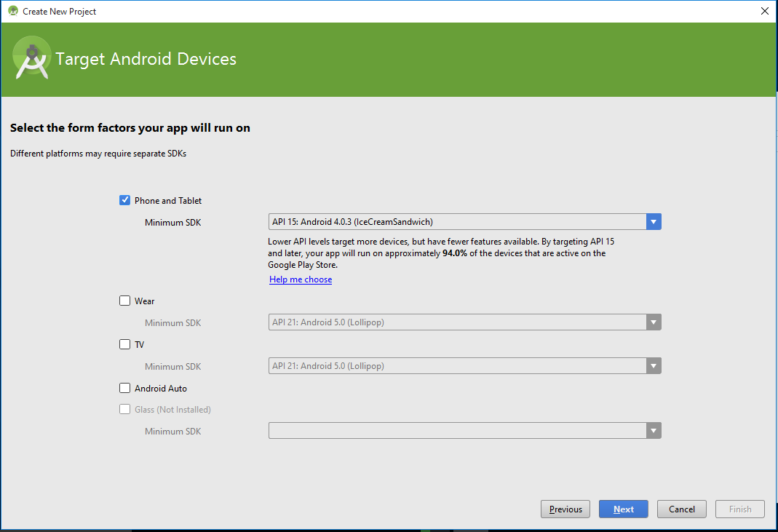This screenshot has width=778, height=532.
Task: Expand the TV Minimum SDK dropdown arrow
Action: (654, 366)
